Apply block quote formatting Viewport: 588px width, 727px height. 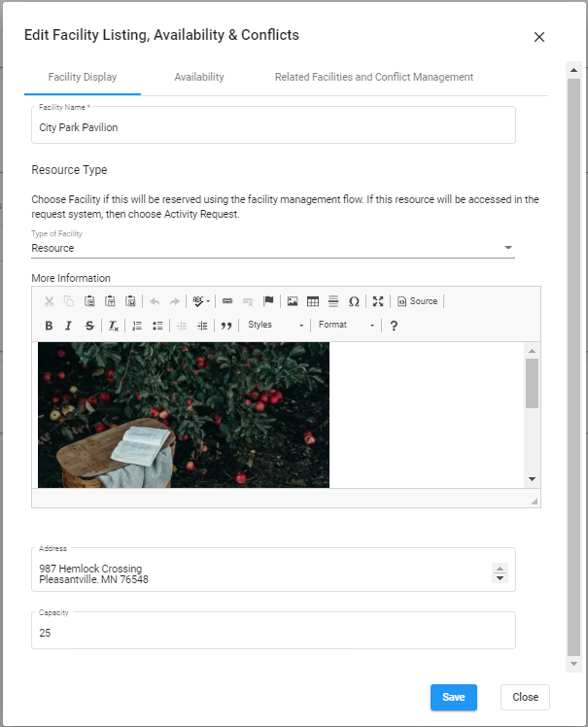click(226, 326)
